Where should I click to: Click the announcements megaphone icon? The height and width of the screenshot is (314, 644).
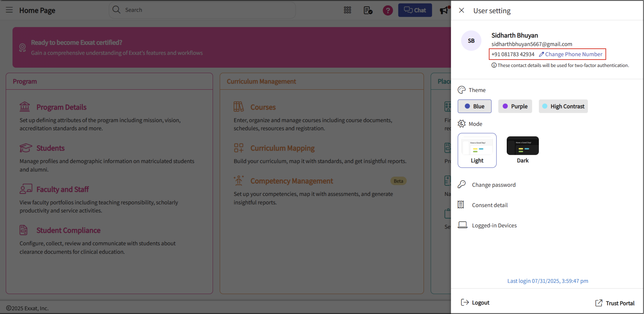(x=444, y=10)
